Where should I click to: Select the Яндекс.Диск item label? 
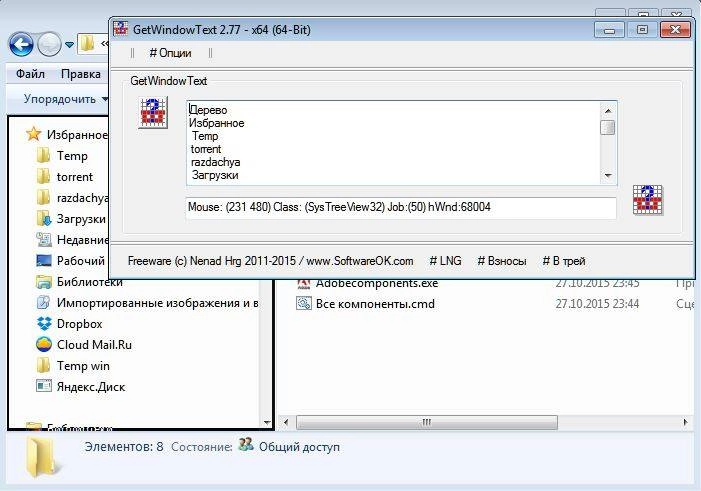click(x=91, y=387)
